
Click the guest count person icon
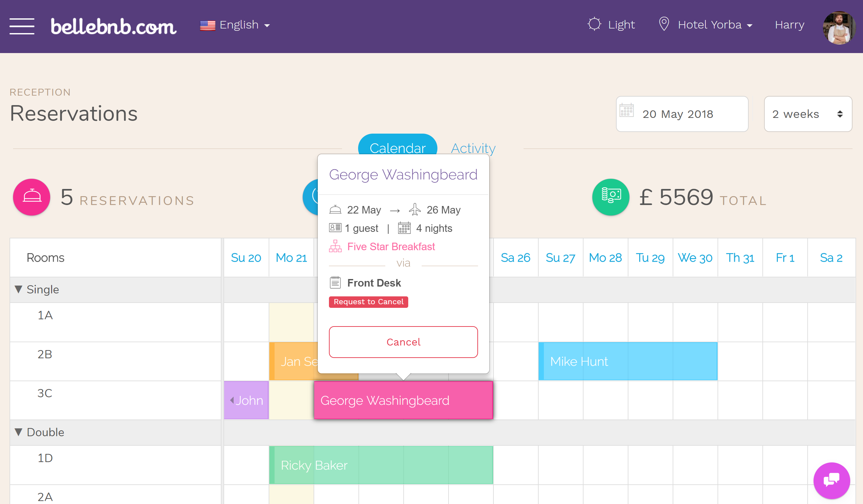(x=335, y=228)
